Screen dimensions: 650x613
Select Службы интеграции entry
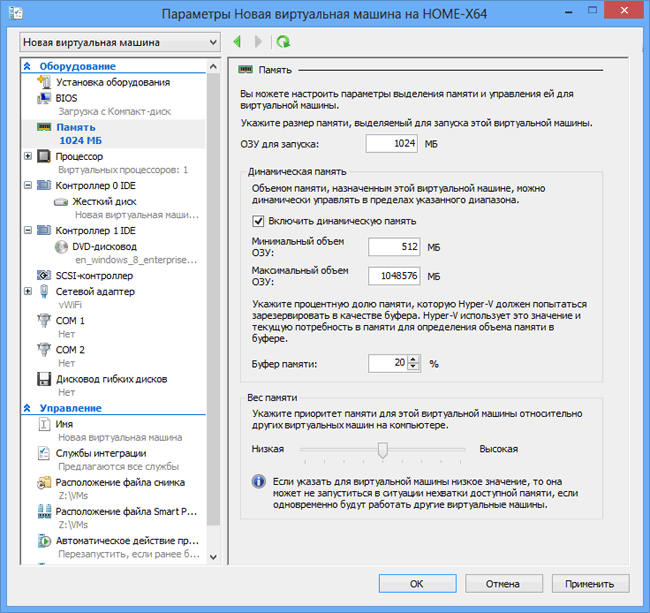101,453
